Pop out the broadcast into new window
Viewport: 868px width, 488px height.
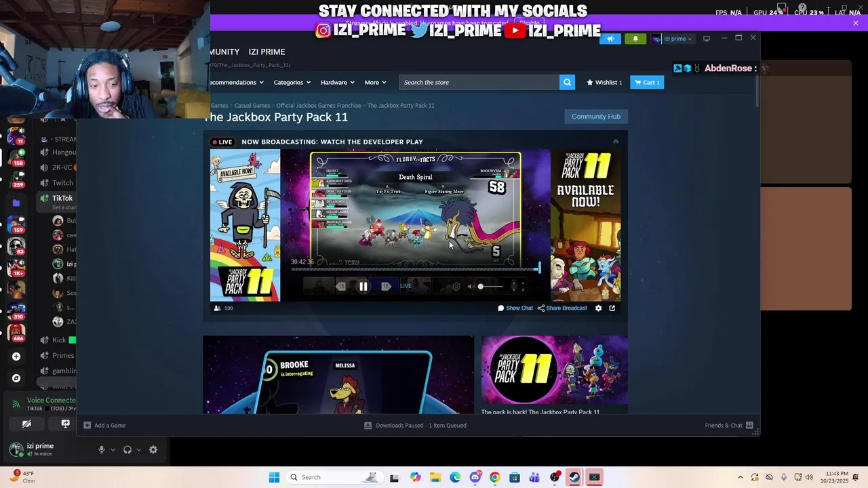[612, 308]
